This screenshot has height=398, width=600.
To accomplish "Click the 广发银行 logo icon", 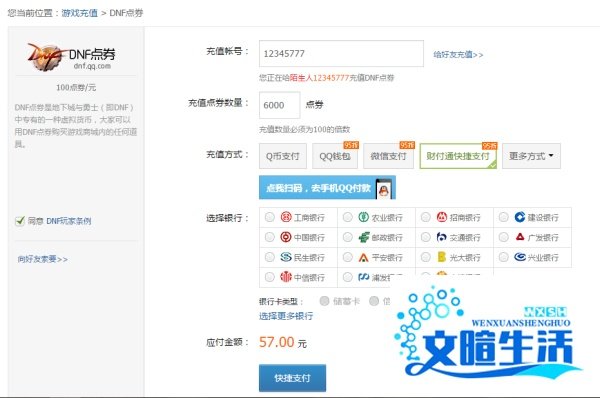I will pos(520,237).
